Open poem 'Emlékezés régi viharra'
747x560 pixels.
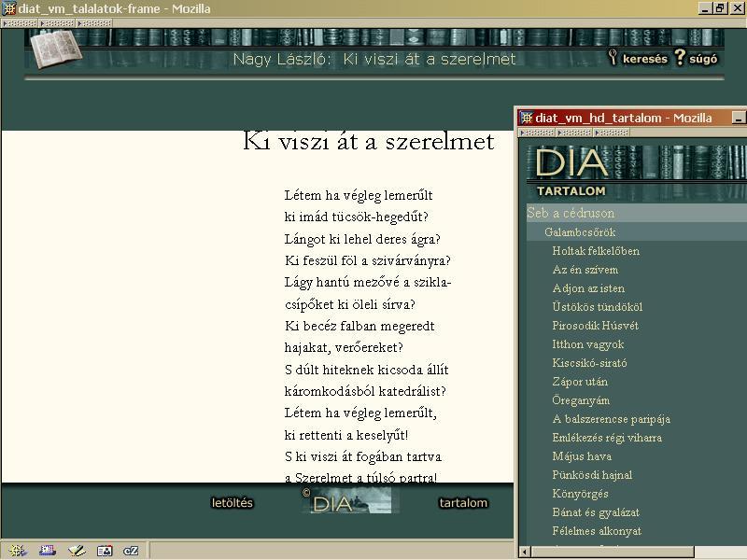(x=607, y=437)
